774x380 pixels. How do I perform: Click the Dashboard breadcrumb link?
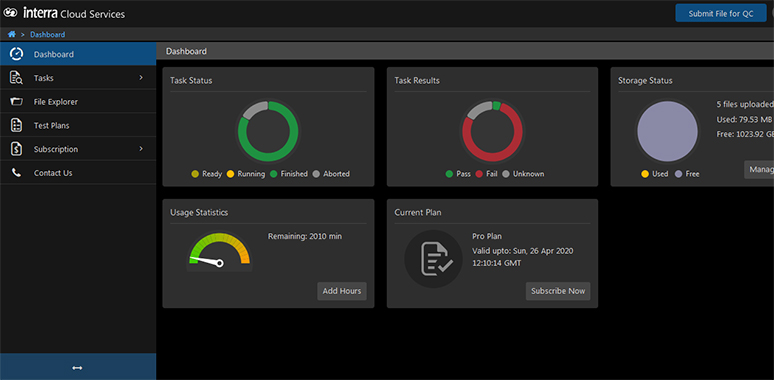47,35
